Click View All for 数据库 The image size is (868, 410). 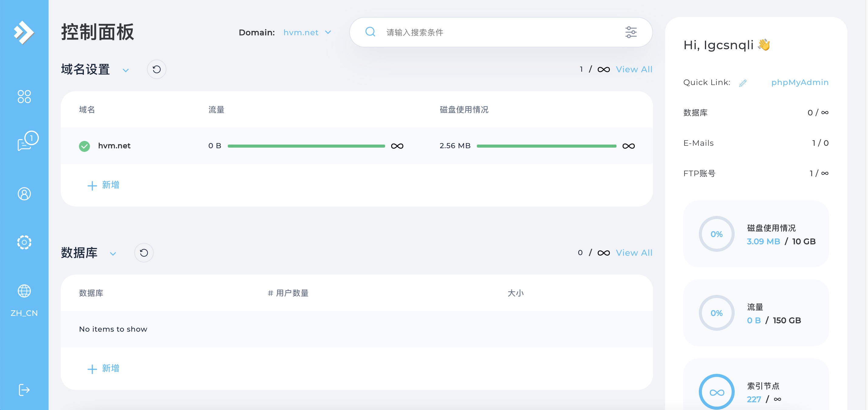click(634, 253)
